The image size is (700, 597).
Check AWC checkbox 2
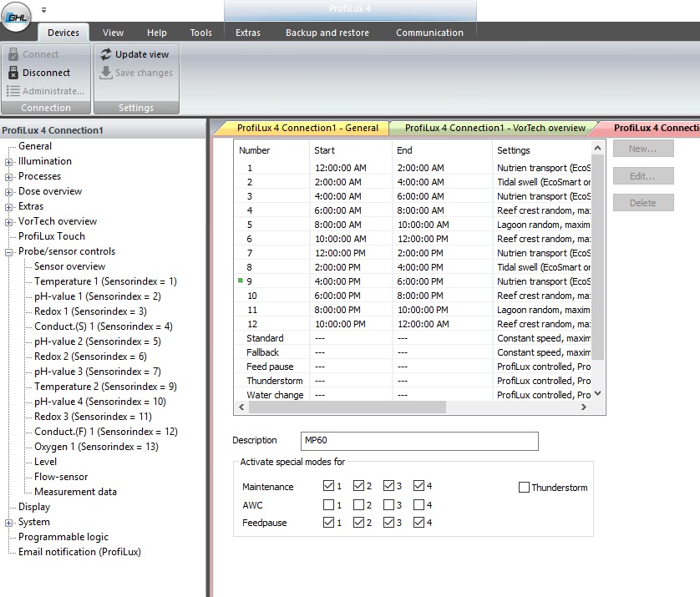click(x=358, y=504)
